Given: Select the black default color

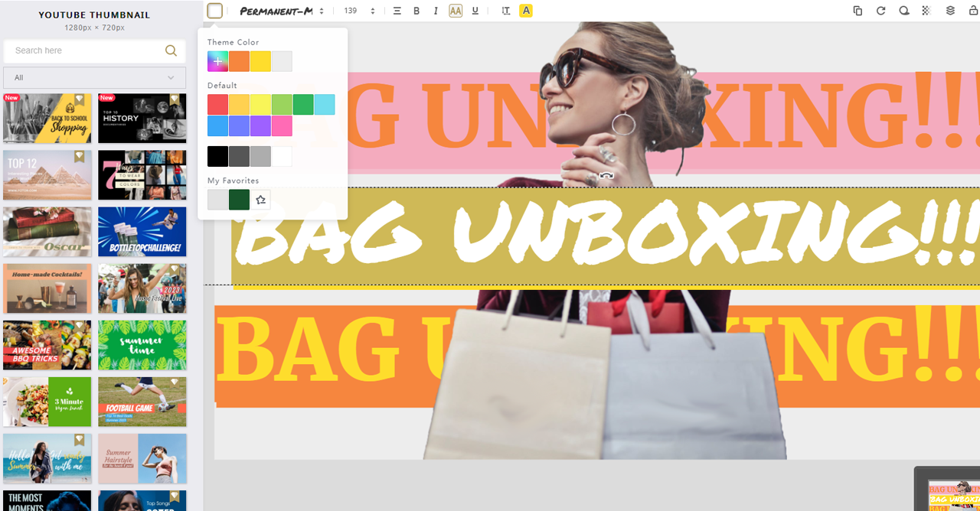Looking at the screenshot, I should 217,157.
